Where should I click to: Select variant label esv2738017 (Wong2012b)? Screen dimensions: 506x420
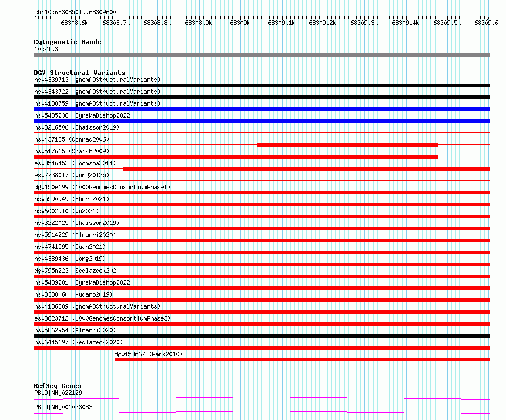[x=72, y=175]
